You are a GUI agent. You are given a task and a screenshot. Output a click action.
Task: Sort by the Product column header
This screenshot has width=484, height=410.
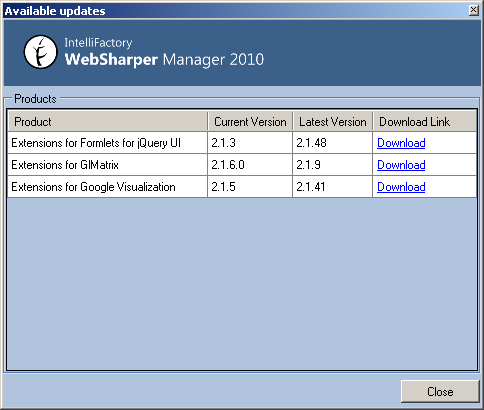coord(108,122)
